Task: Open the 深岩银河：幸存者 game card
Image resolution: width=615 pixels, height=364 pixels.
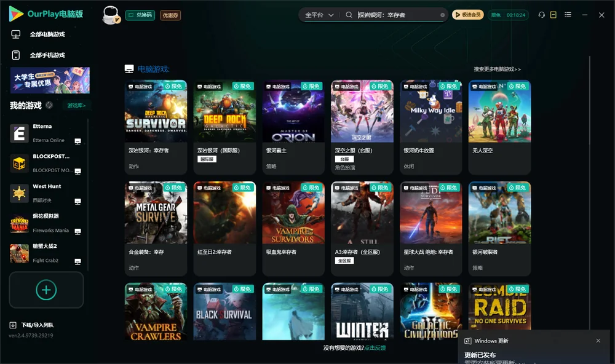Action: 156,127
